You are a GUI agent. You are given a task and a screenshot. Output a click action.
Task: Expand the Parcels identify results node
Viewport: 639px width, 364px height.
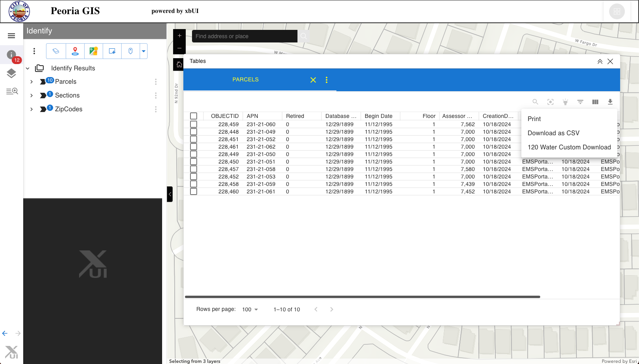pyautogui.click(x=31, y=82)
